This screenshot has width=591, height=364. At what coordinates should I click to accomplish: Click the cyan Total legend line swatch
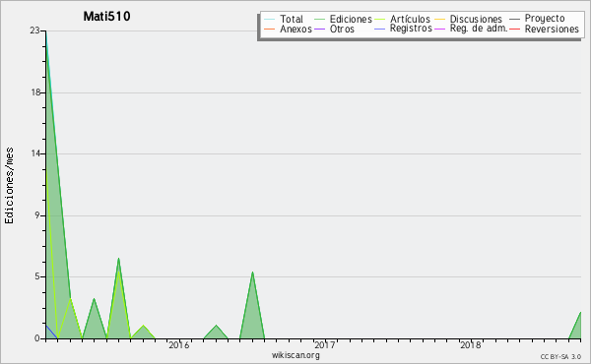point(270,19)
